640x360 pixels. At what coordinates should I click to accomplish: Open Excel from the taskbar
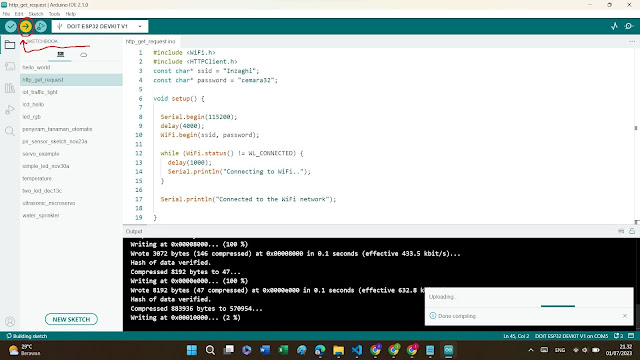click(x=283, y=350)
